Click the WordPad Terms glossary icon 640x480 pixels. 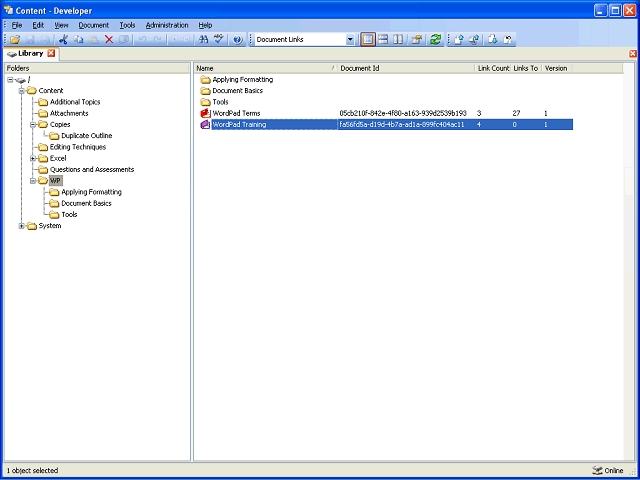coord(205,113)
